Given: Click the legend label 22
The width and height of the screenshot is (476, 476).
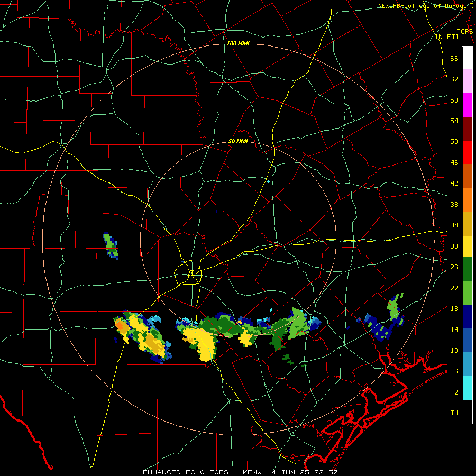Looking at the screenshot, I should pyautogui.click(x=454, y=288).
